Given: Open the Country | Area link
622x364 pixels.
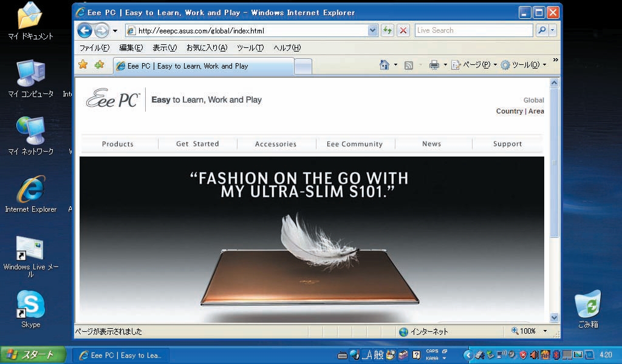Looking at the screenshot, I should pyautogui.click(x=520, y=111).
